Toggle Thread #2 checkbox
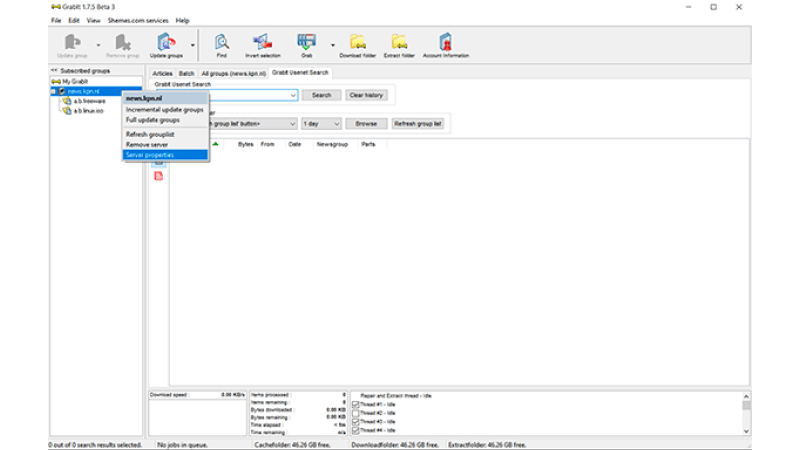The image size is (800, 450). pos(356,413)
